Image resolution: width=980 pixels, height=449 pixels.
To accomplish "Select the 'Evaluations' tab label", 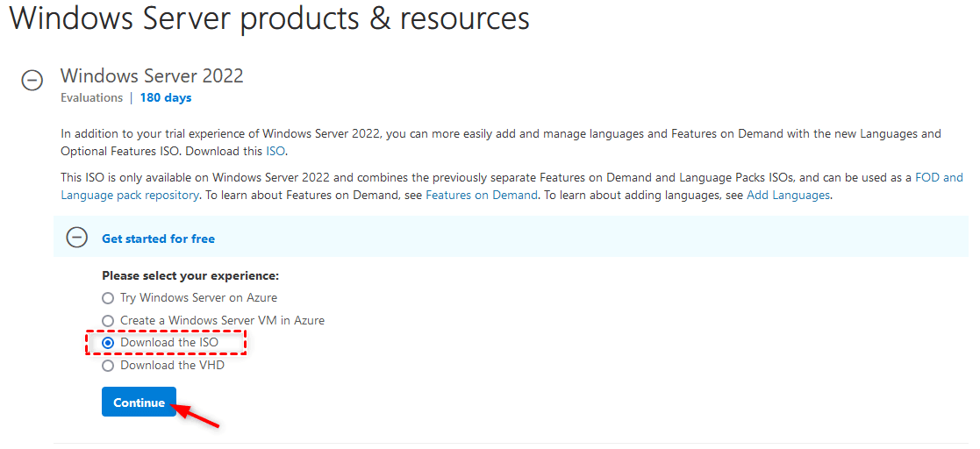I will pos(91,98).
